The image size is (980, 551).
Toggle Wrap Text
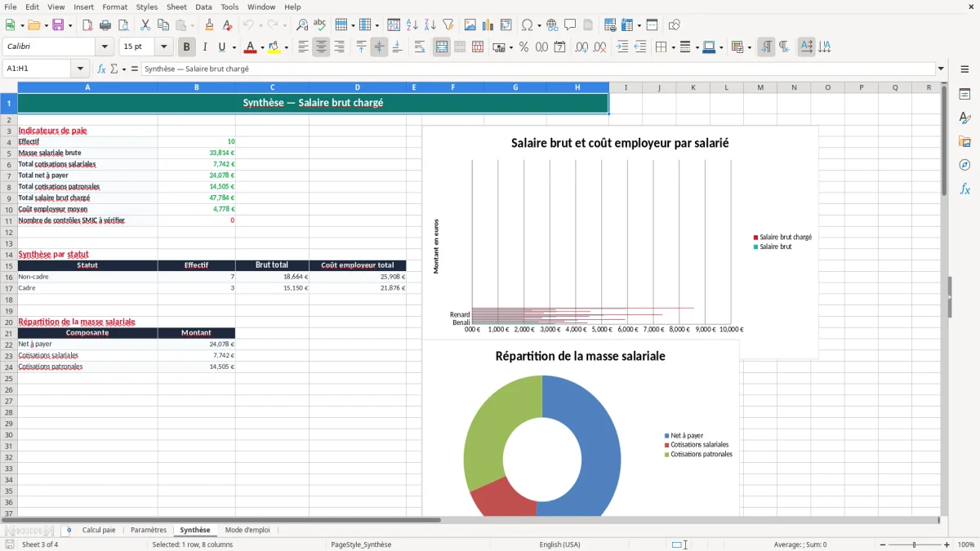coord(420,47)
